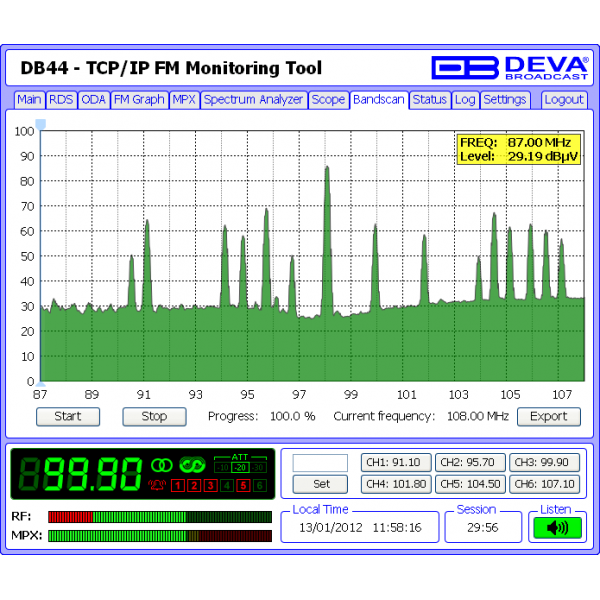Click the DB44 TCP/IP FM Monitoring Tool title
600x600 pixels.
pyautogui.click(x=171, y=68)
